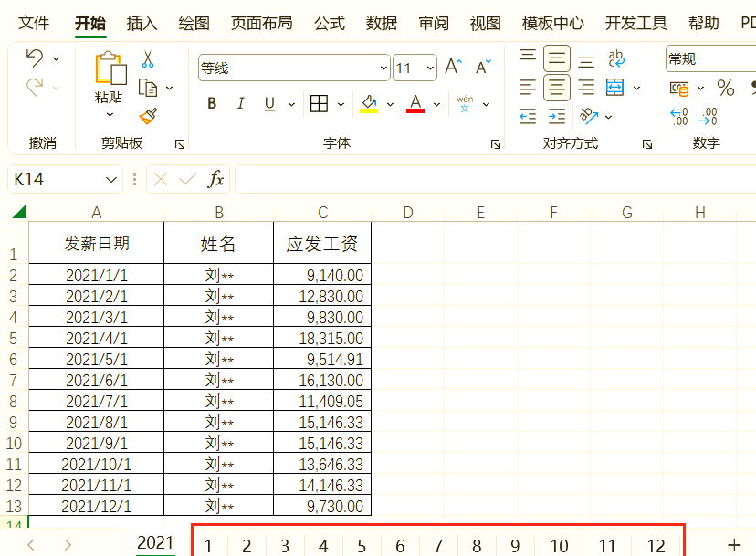
Task: Click the Undo arrow icon
Action: coord(35,58)
